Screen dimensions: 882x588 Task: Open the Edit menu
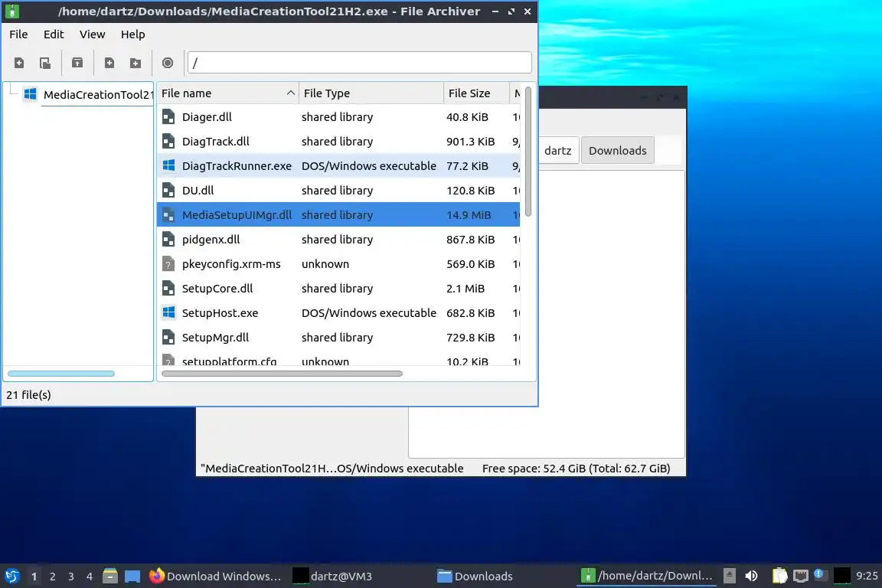[54, 34]
